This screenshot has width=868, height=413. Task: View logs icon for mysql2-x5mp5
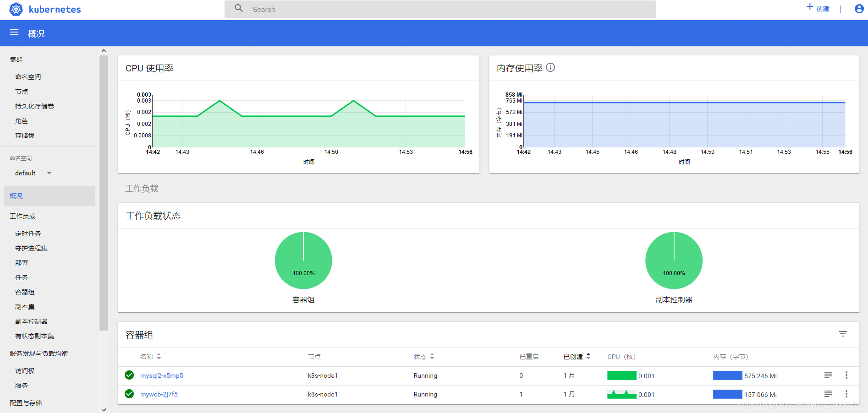[828, 375]
